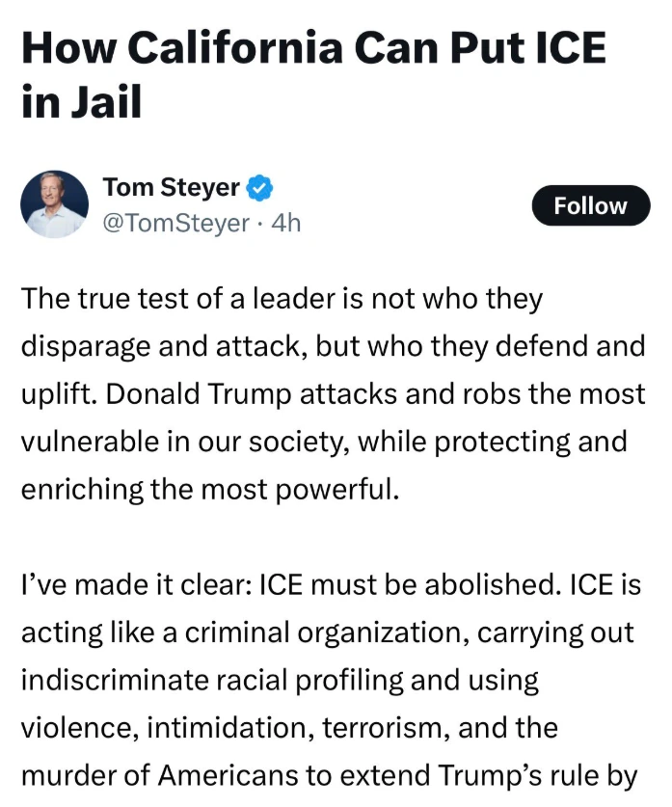Open the Tom Steyer display name link
The height and width of the screenshot is (807, 672).
coord(171,187)
